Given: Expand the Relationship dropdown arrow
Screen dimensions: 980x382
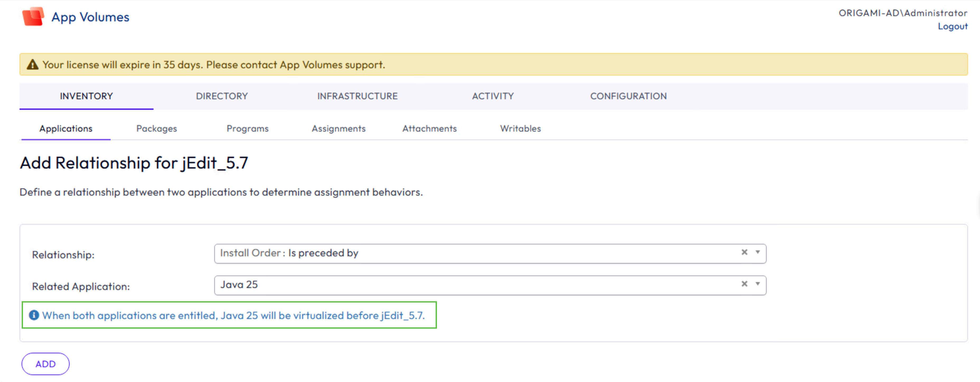Looking at the screenshot, I should pos(758,252).
